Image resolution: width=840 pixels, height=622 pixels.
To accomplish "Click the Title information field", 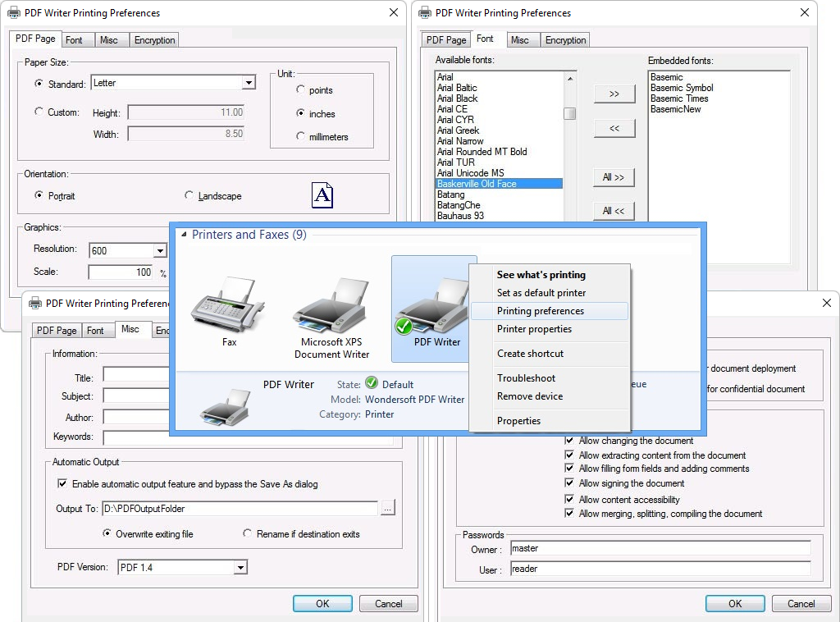I will click(137, 374).
